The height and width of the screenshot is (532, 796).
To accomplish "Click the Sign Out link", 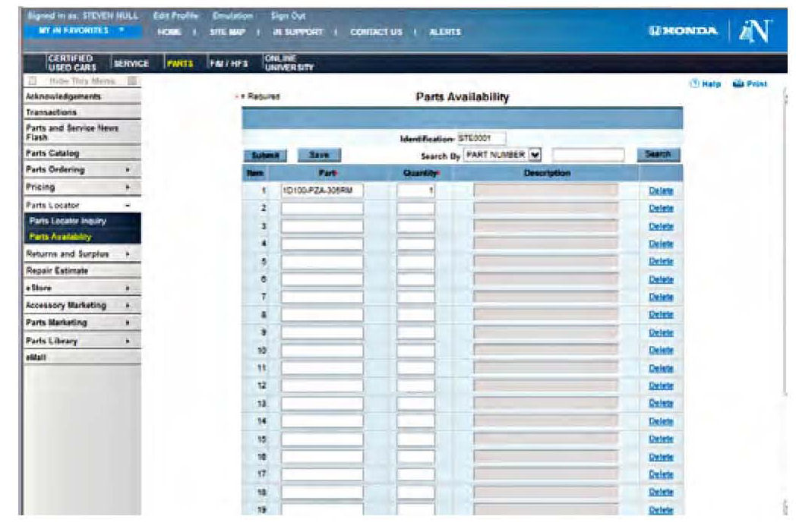I will [283, 15].
